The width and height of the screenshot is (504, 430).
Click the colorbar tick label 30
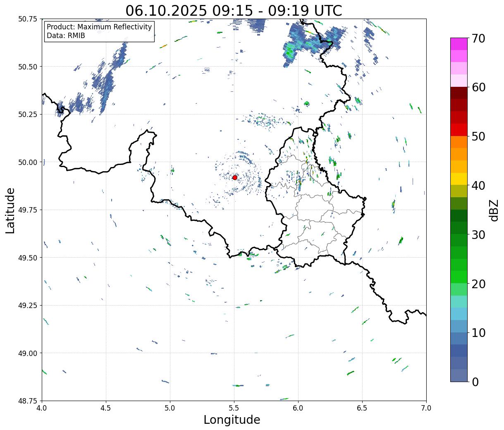point(478,235)
